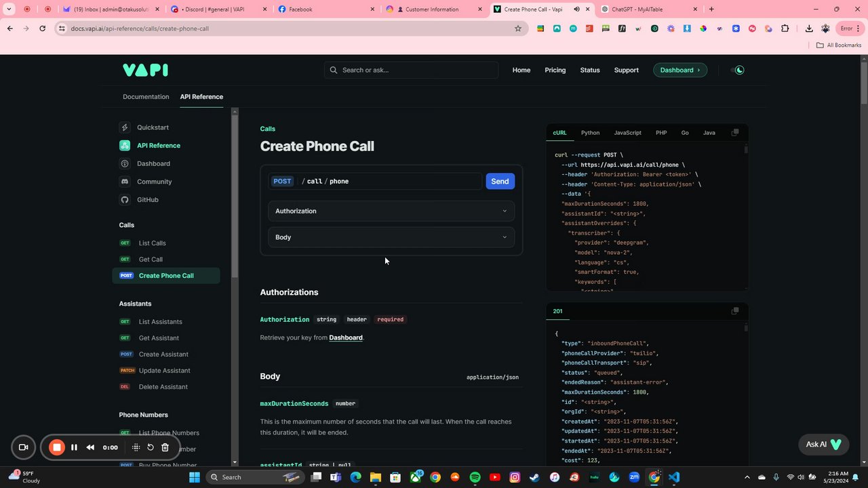Follow the Dashboard link under Authorization

point(346,338)
